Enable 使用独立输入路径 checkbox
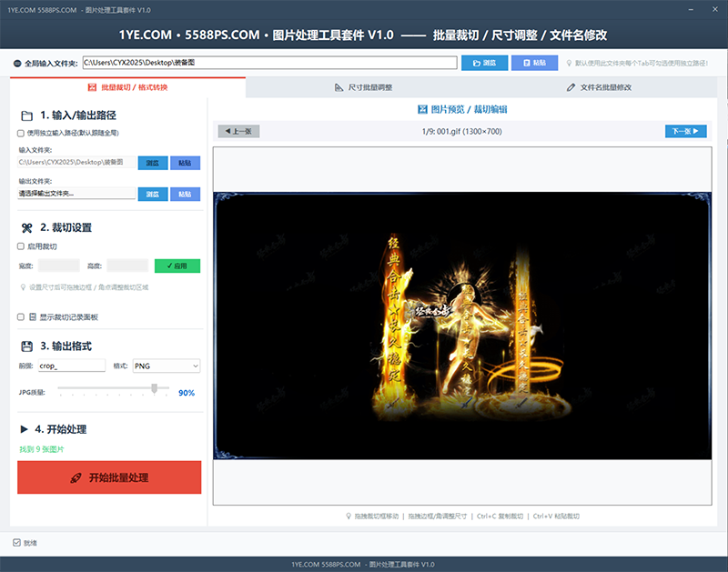Image resolution: width=728 pixels, height=572 pixels. click(x=21, y=133)
